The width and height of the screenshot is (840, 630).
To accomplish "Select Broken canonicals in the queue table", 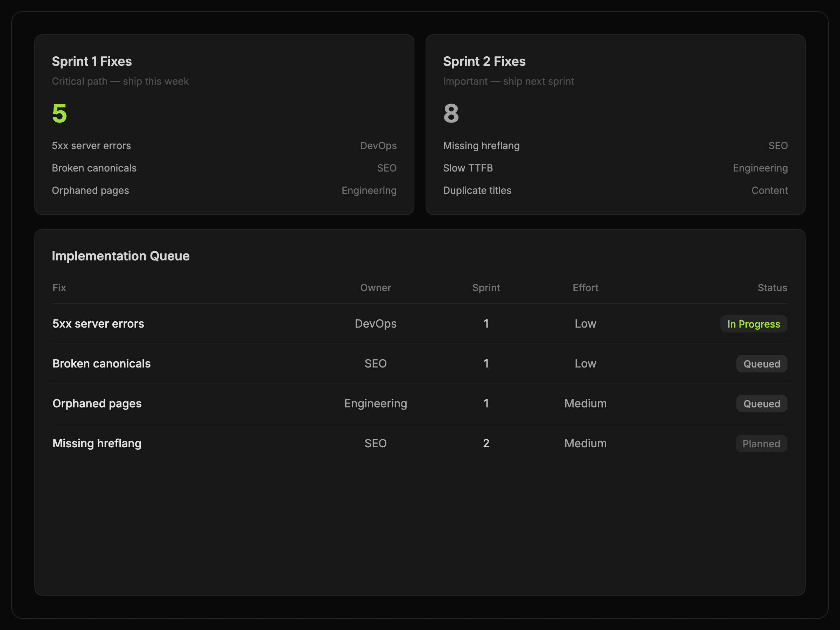I will 101,363.
